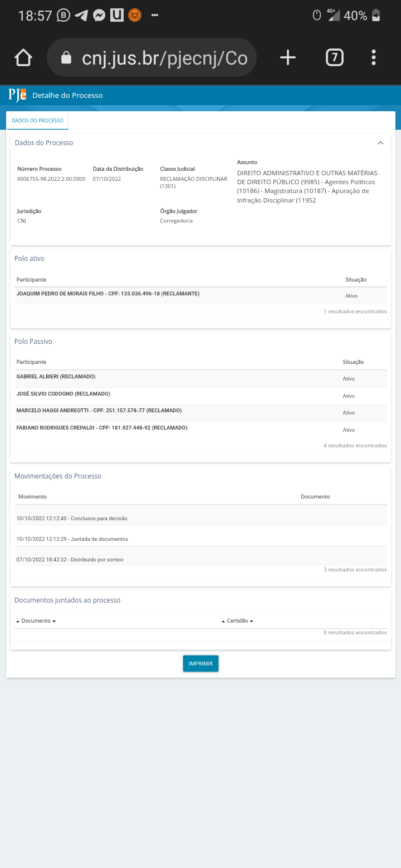
Task: Click Ativo status for Joaquim Pedro
Action: click(x=351, y=296)
